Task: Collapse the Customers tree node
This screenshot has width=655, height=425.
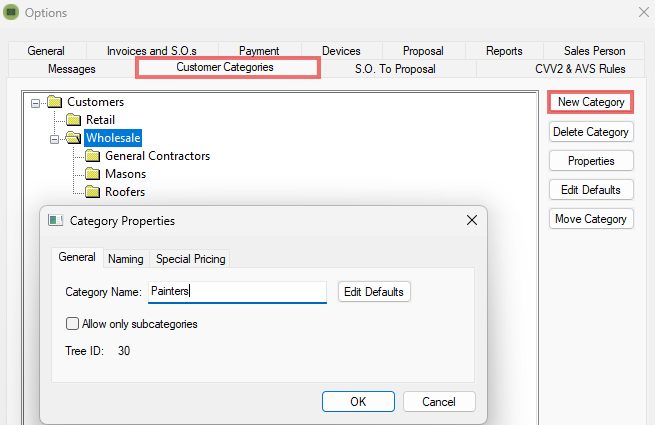Action: pyautogui.click(x=36, y=102)
